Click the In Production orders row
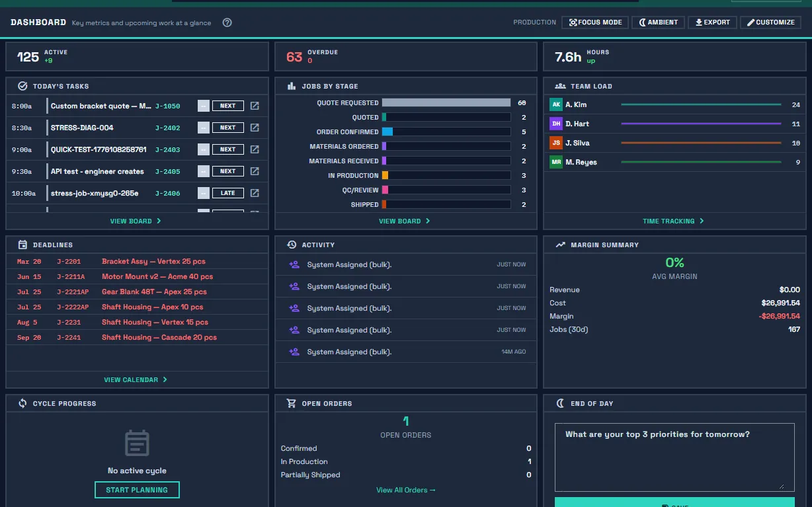Viewport: 812px width, 507px height. pos(406,461)
